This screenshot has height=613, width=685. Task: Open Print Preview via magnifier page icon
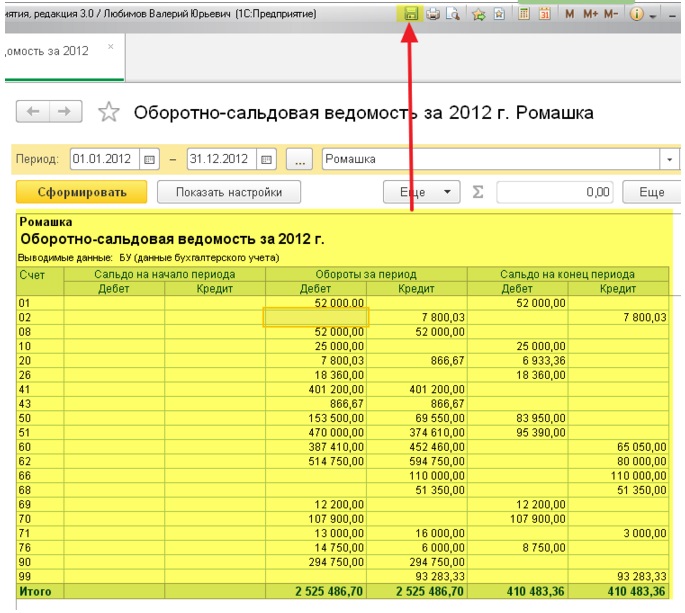click(x=453, y=14)
